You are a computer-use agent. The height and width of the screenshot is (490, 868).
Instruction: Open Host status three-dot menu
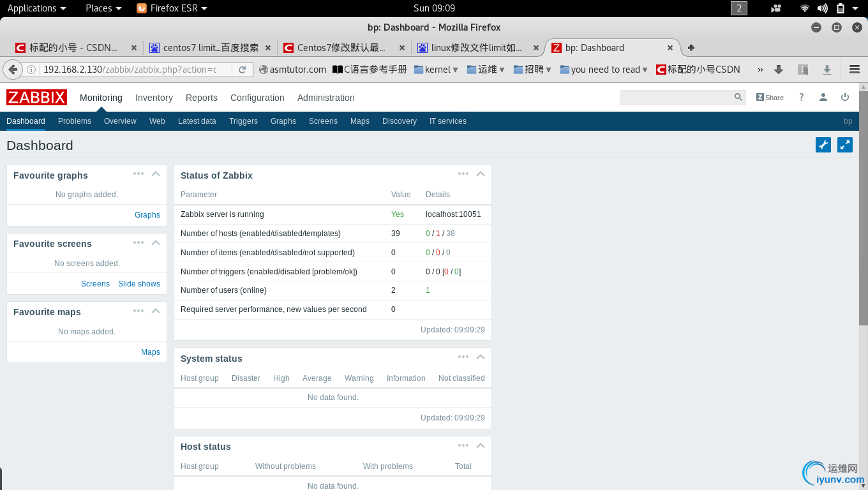(463, 445)
